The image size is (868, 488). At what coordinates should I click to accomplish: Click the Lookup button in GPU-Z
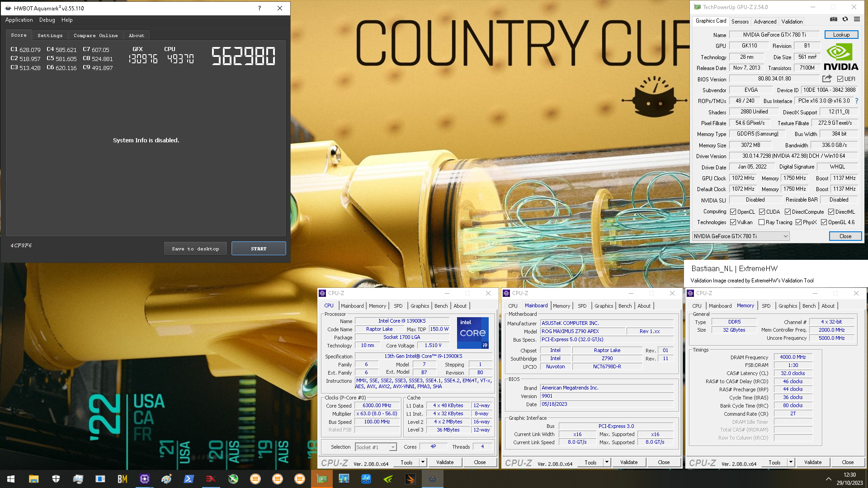[841, 35]
